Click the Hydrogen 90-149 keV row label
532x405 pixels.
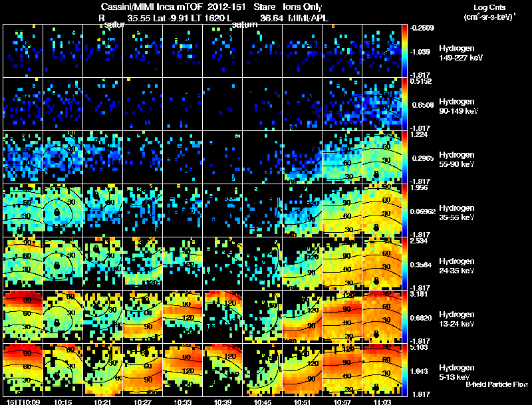pos(459,106)
